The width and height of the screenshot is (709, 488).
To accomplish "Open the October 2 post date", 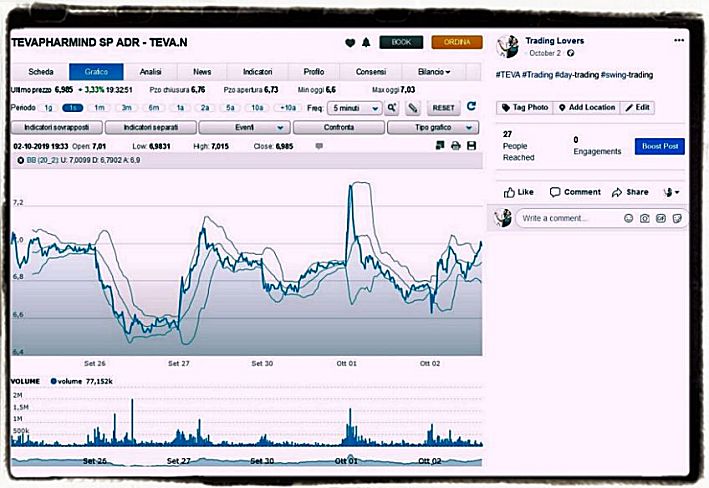I will click(x=545, y=53).
